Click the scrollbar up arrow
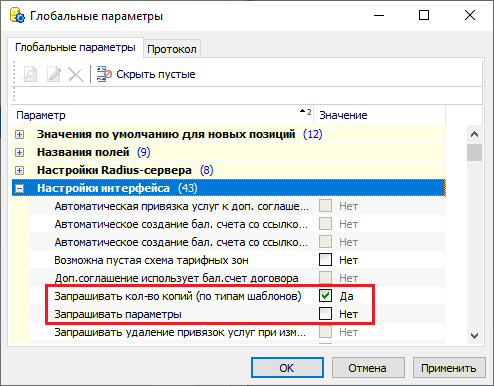 (474, 134)
